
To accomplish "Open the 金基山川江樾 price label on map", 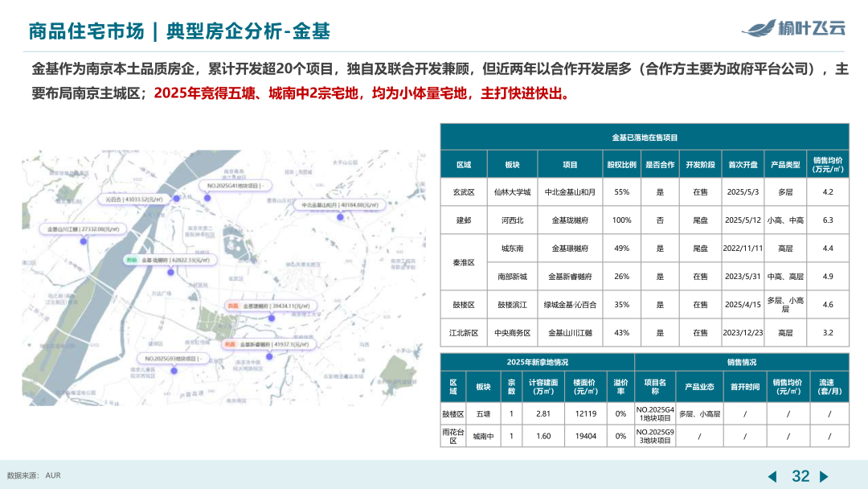I will point(83,228).
